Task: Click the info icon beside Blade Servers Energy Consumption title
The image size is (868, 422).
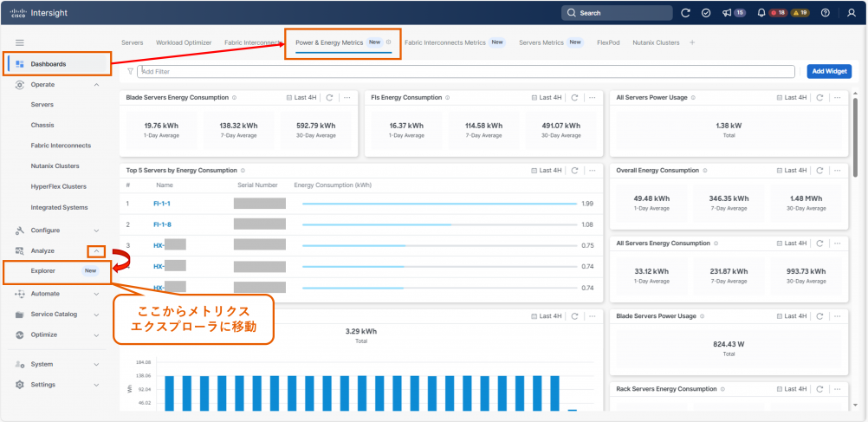Action: (234, 97)
